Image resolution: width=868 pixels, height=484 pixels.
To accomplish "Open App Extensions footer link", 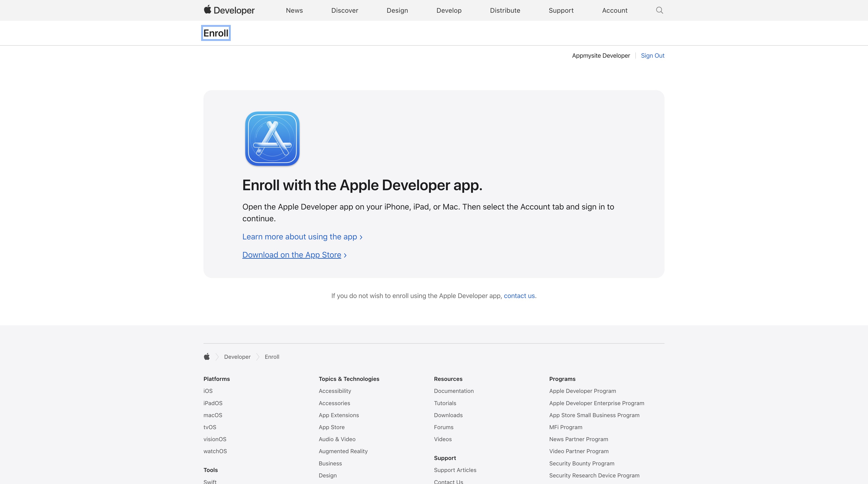I will (339, 415).
